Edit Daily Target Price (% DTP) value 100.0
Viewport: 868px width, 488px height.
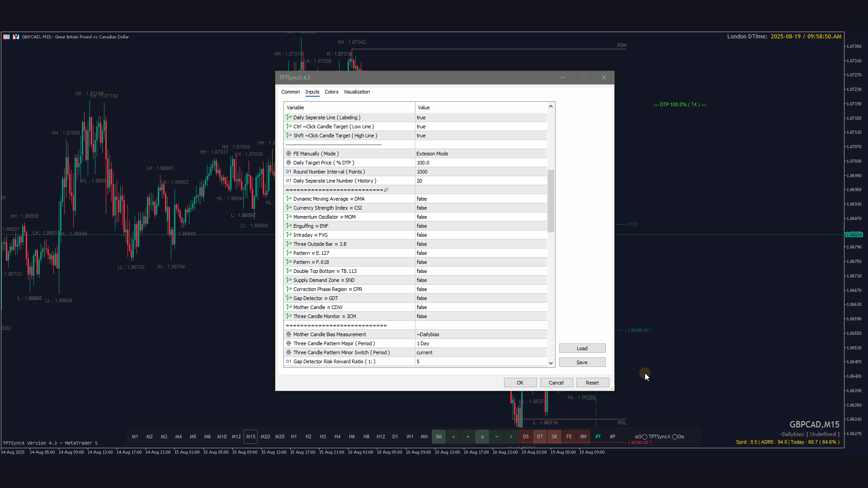tap(481, 163)
